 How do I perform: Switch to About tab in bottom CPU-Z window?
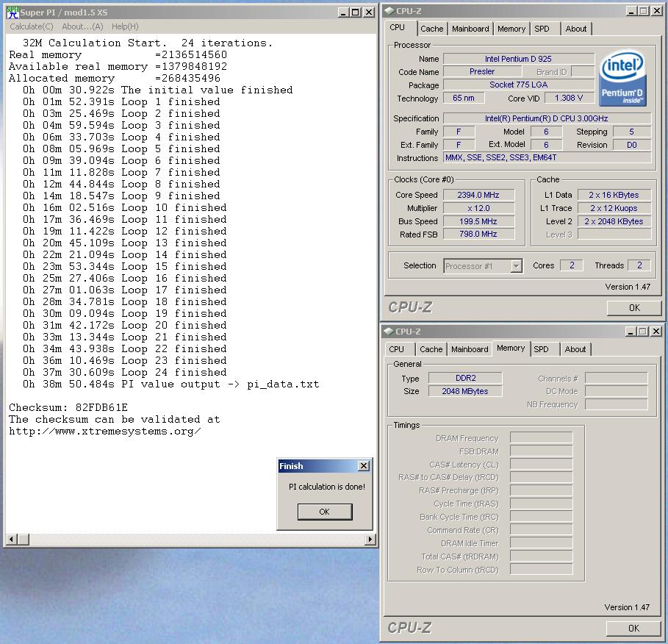pos(575,349)
